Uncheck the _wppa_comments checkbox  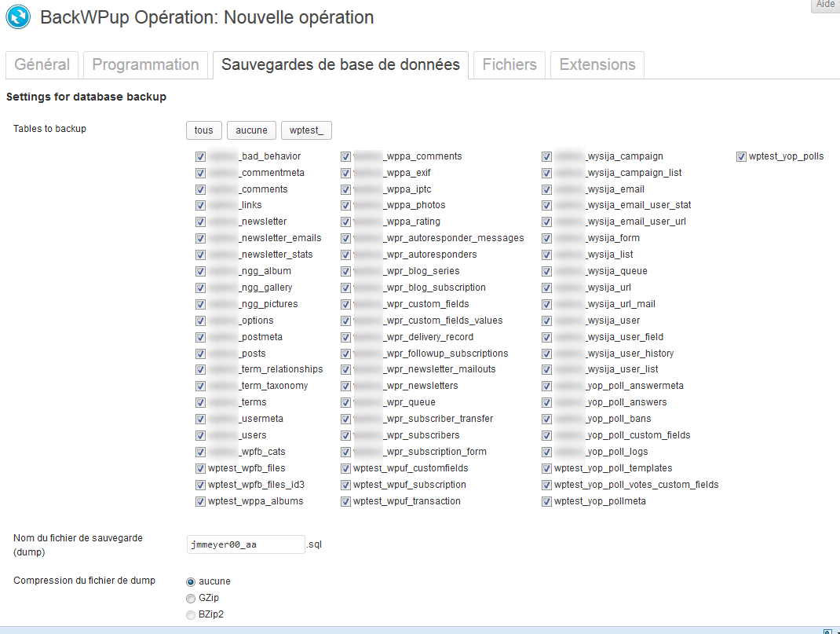click(x=345, y=156)
